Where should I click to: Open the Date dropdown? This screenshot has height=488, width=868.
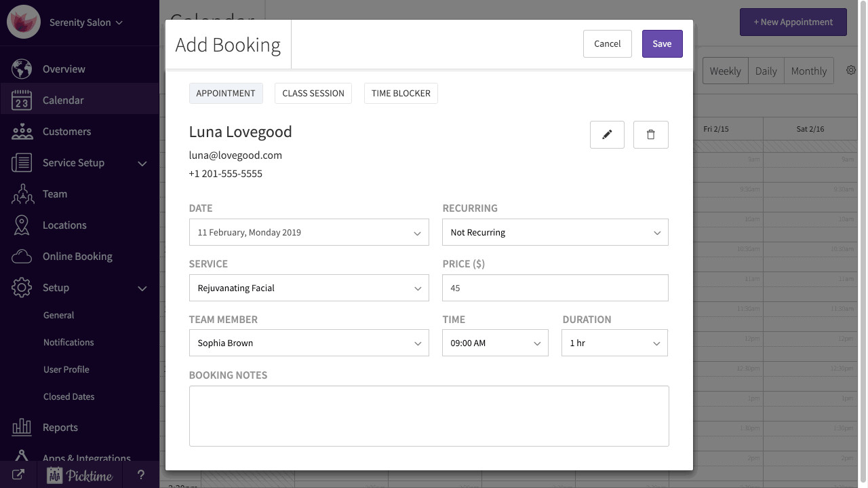(309, 232)
